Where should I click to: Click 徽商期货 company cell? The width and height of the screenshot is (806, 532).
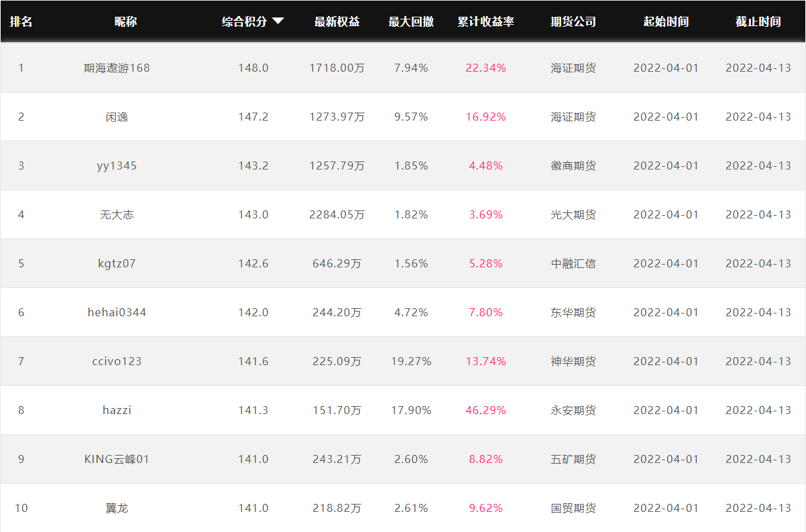click(573, 165)
